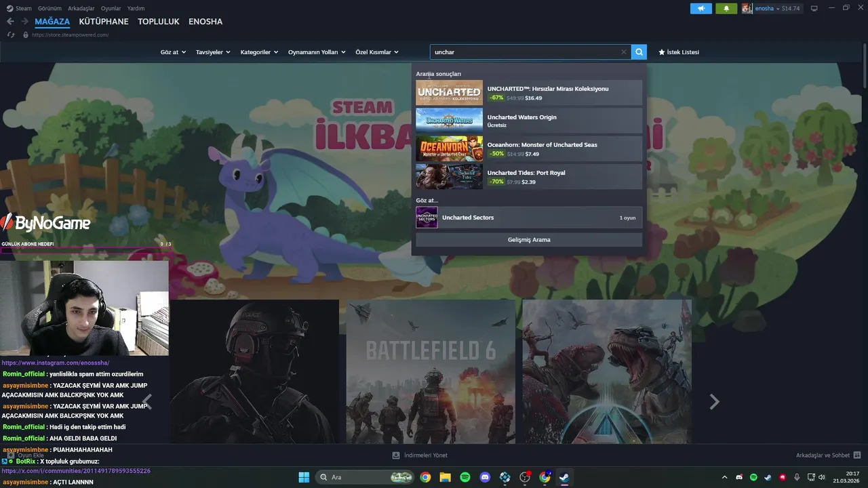Select Uncharted Tides: Port Royal result
Viewport: 868px width, 488px height.
529,176
